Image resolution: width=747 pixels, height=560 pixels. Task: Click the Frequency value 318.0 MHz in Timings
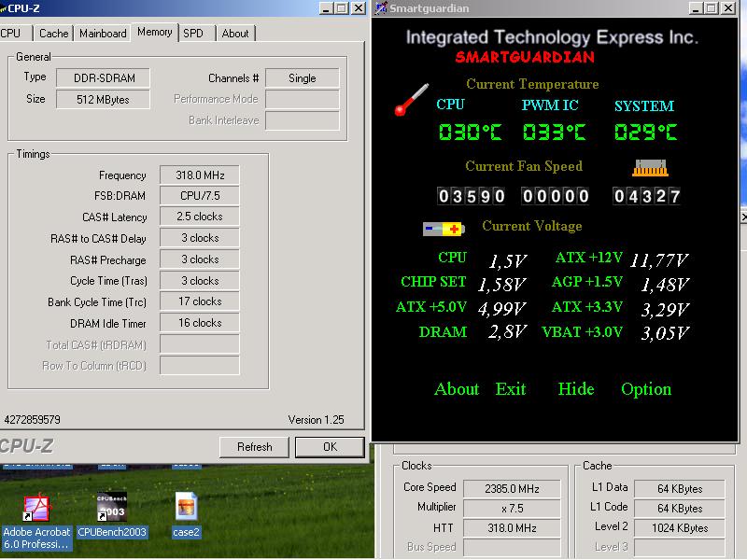200,175
